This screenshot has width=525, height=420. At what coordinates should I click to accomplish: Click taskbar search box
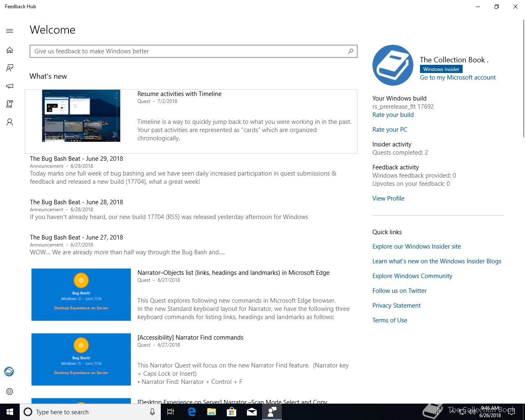point(89,412)
